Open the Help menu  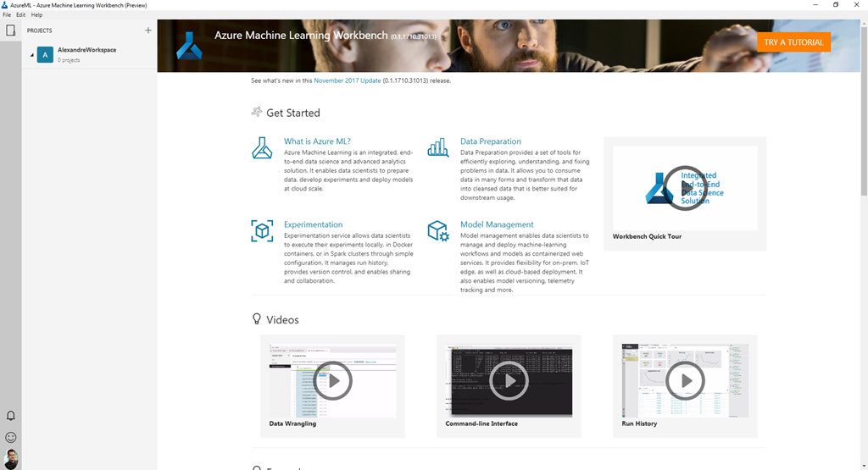(x=36, y=15)
